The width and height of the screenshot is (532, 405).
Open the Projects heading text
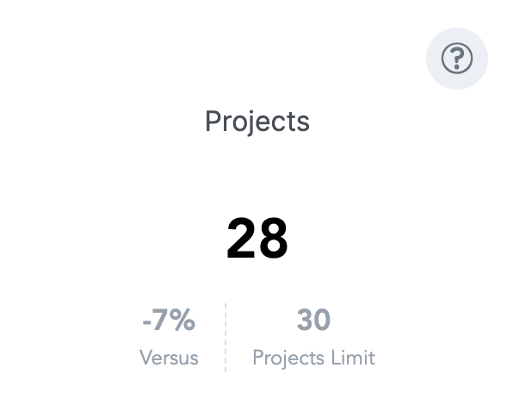(257, 121)
